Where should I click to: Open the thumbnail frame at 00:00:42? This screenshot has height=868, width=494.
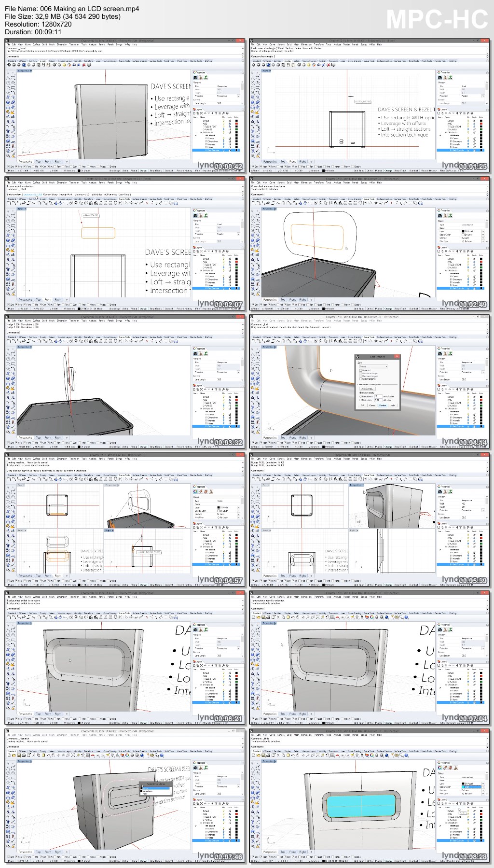pos(125,105)
